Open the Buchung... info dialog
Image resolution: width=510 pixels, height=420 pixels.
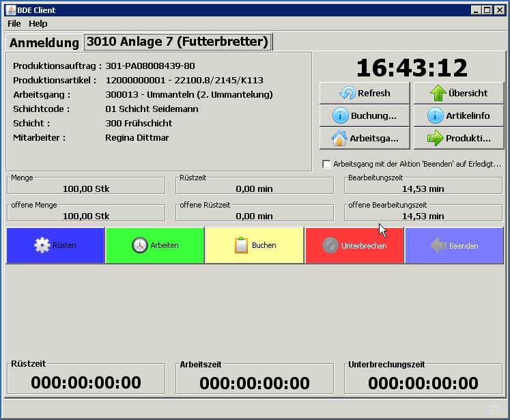[365, 116]
